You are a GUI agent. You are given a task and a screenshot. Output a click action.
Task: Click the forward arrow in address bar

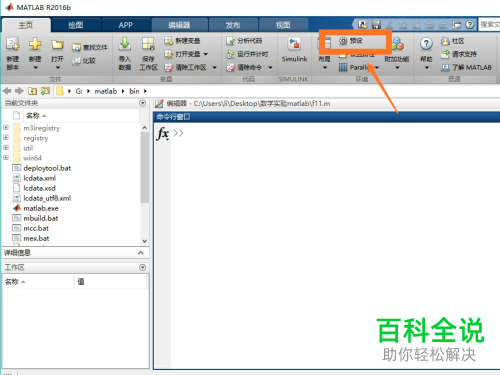(x=19, y=91)
